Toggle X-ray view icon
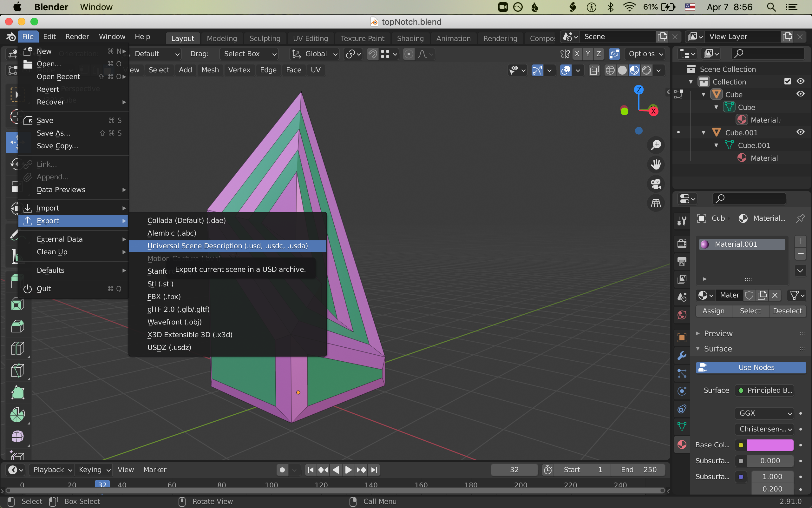 [594, 70]
